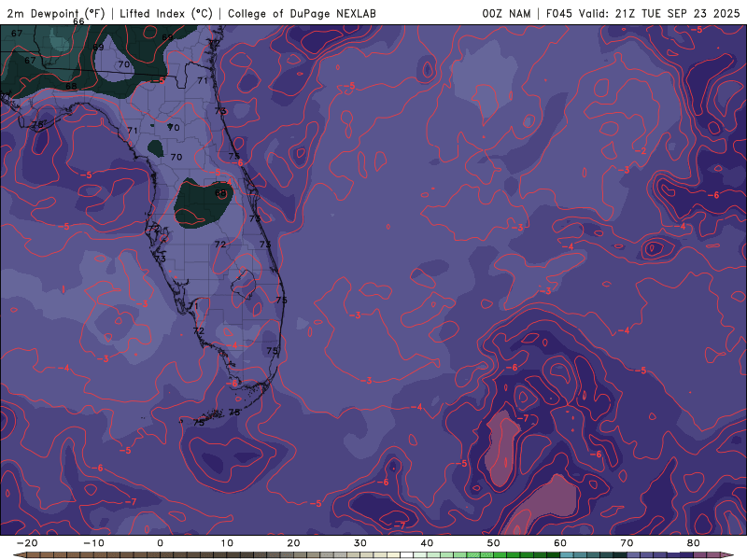Click the "0" color scale label
This screenshot has width=747, height=560.
pos(160,543)
